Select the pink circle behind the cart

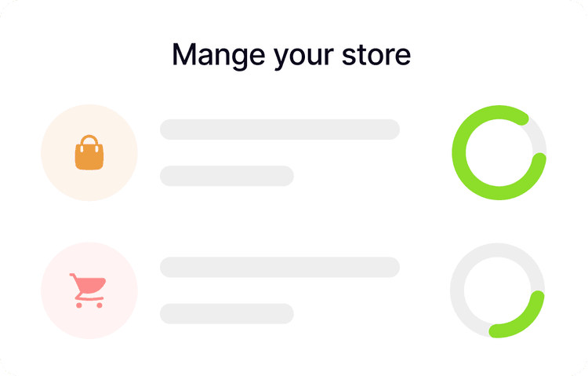point(89,290)
